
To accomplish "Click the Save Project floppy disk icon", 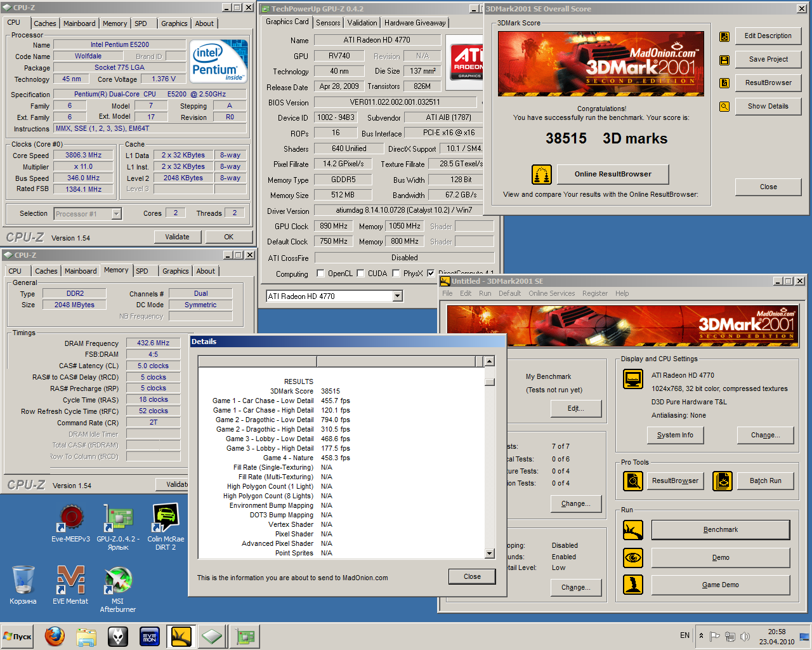I will point(724,60).
